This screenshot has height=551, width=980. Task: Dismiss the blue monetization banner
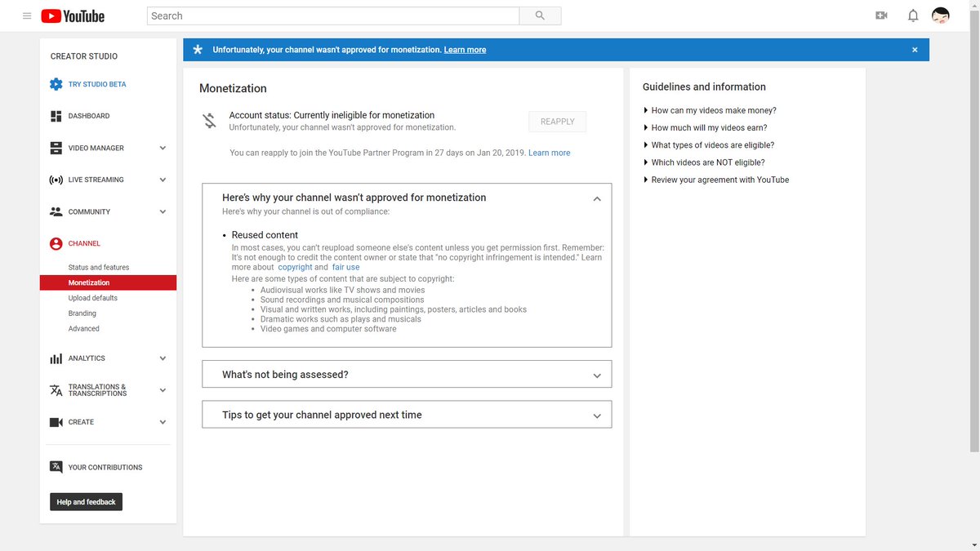[x=915, y=50]
